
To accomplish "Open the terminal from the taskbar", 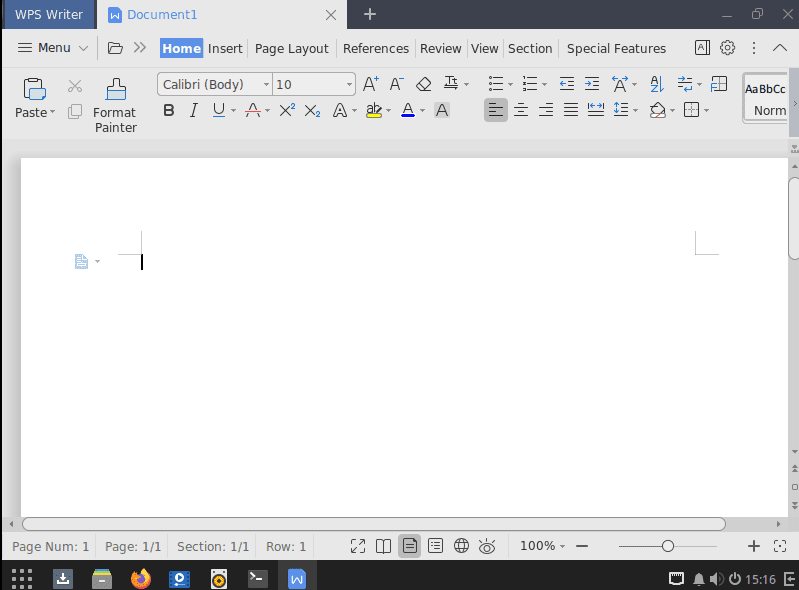I will point(257,579).
